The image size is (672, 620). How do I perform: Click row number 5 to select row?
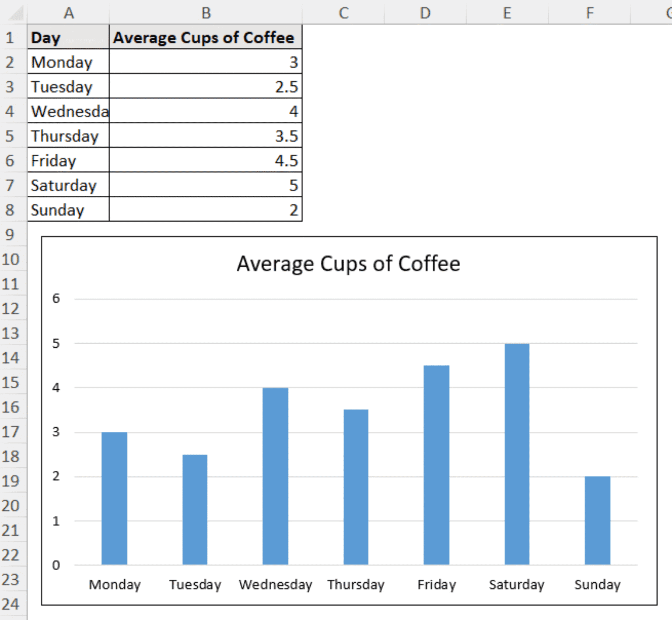tap(11, 136)
